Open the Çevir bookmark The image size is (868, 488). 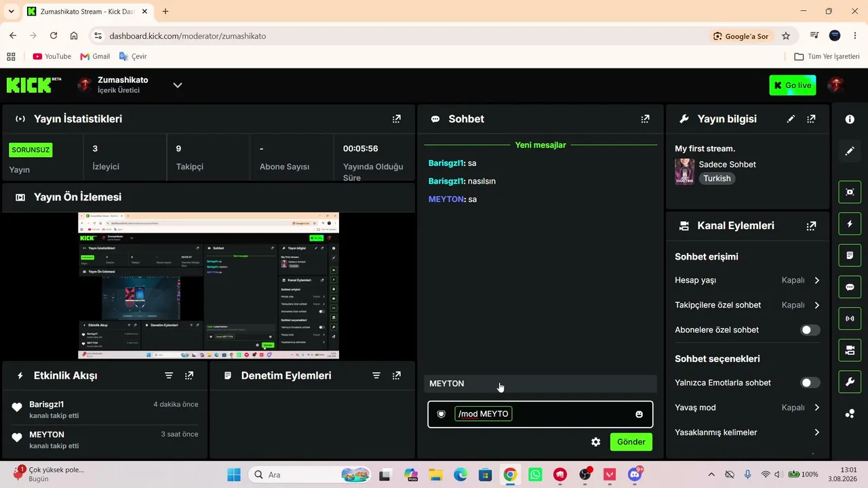click(133, 56)
